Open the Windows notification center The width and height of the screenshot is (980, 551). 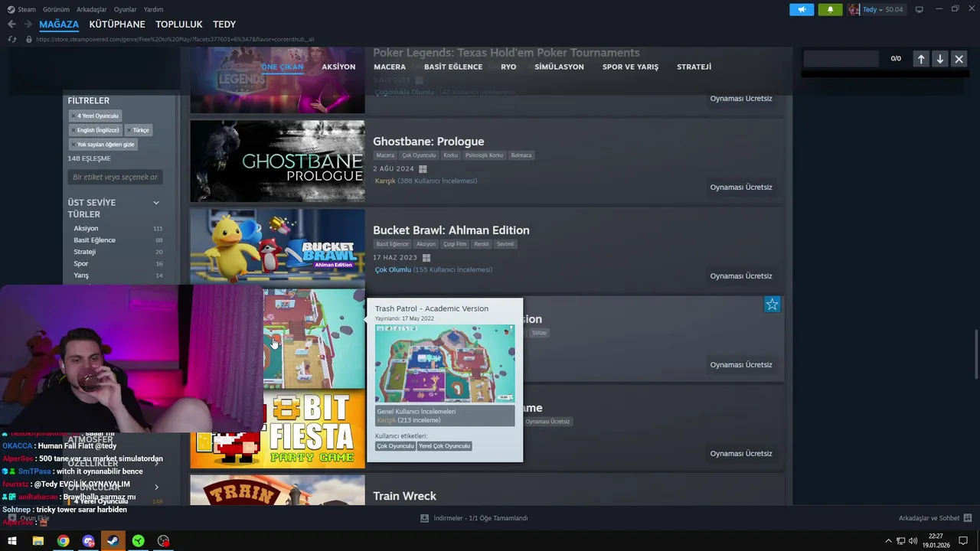click(963, 541)
